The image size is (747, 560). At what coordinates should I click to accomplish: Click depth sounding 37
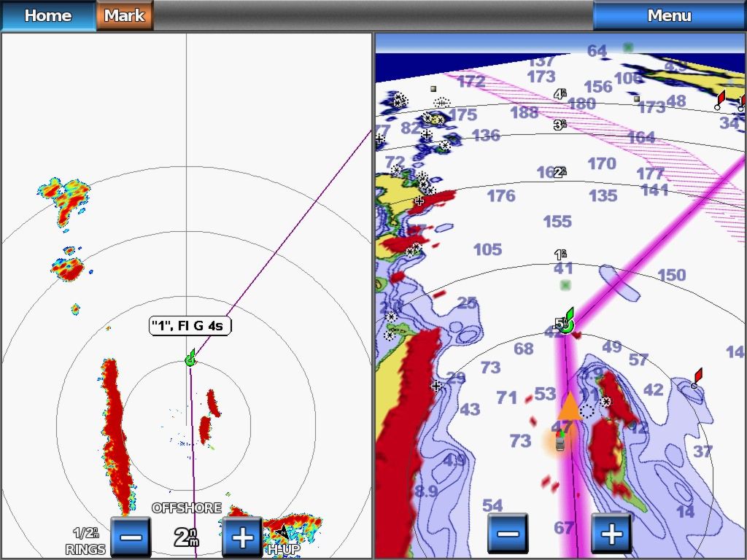pos(703,451)
